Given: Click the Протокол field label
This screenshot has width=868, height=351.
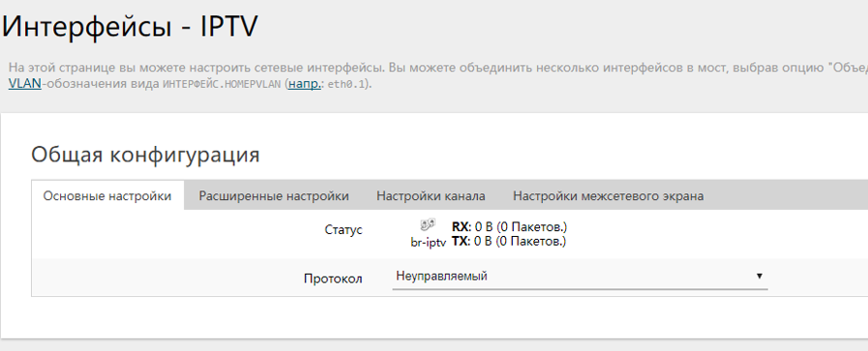Looking at the screenshot, I should 333,278.
